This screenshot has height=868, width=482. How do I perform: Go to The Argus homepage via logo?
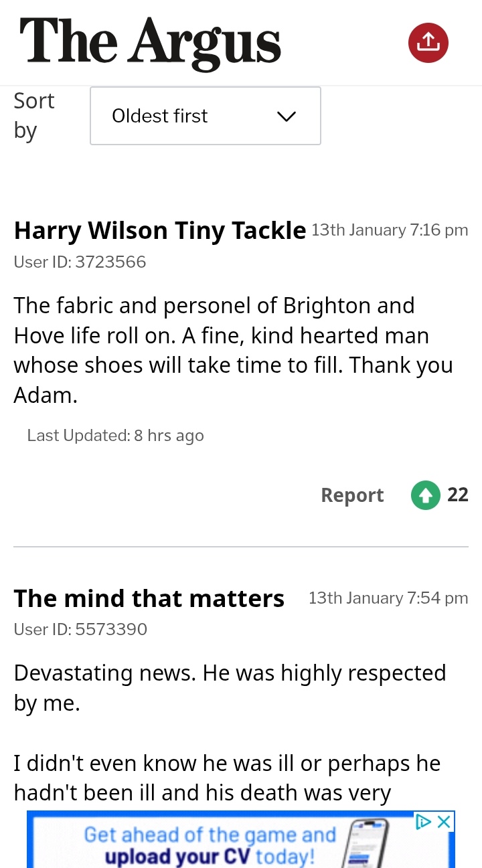pos(151,43)
